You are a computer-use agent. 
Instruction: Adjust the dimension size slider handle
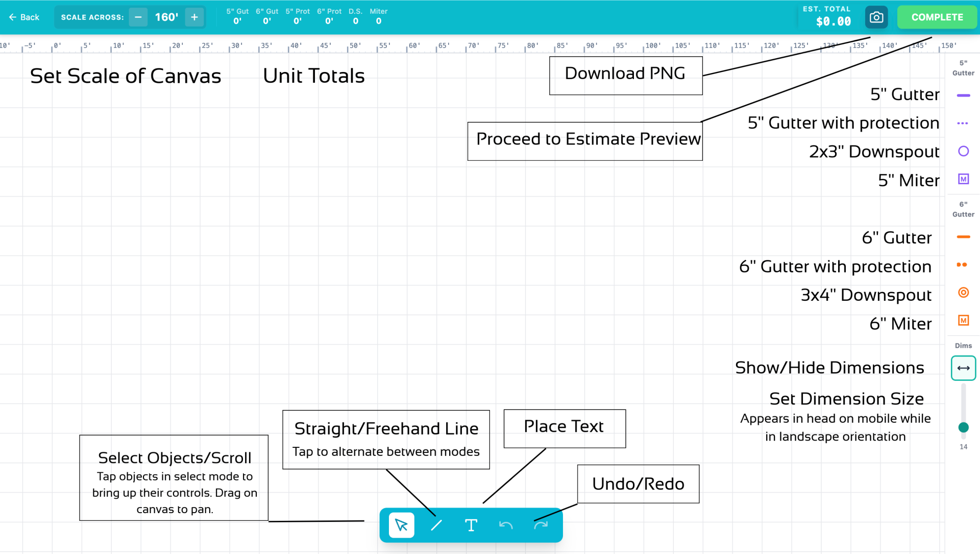(x=963, y=427)
